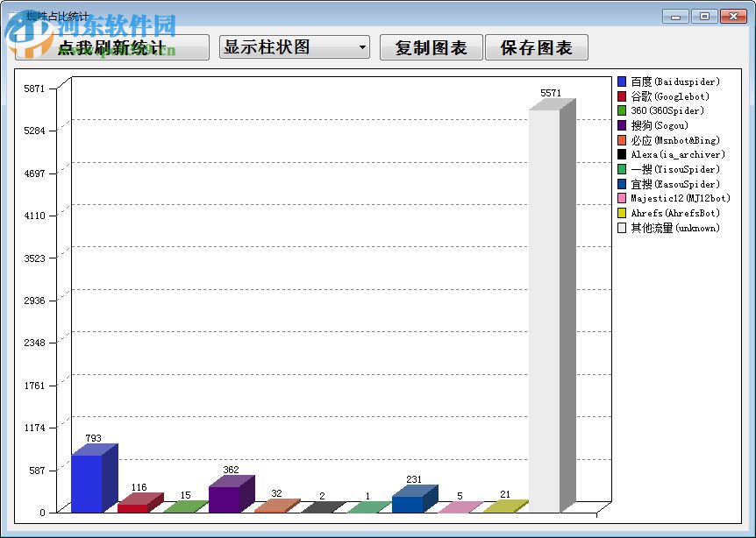Click the pink Majestic12(MJ12bot) legend square
The width and height of the screenshot is (756, 538).
click(620, 198)
